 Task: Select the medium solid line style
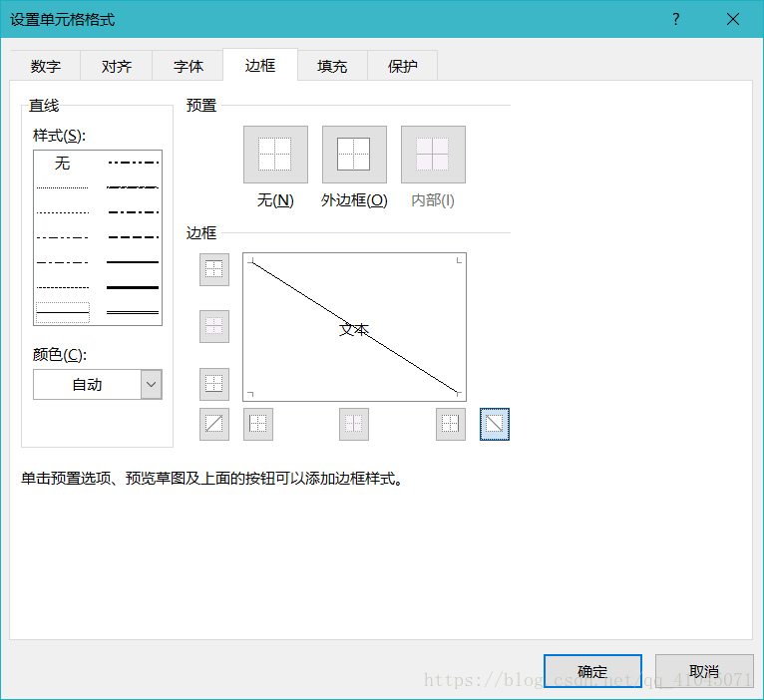point(133,262)
